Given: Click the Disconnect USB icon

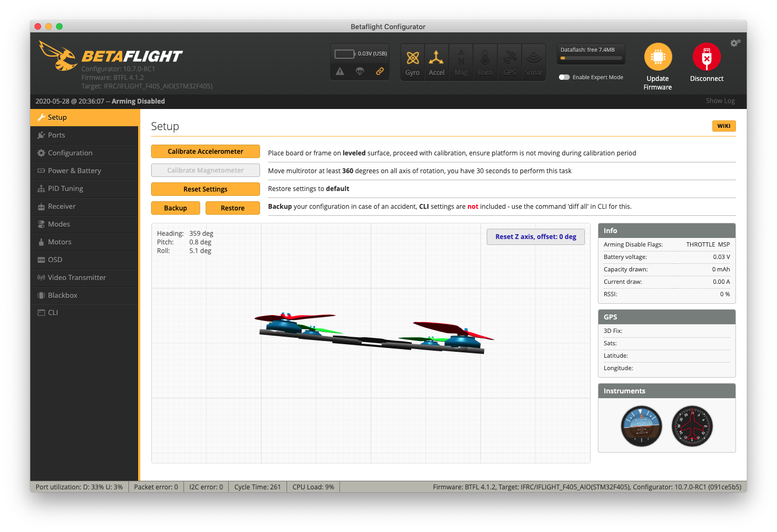Looking at the screenshot, I should [x=706, y=57].
